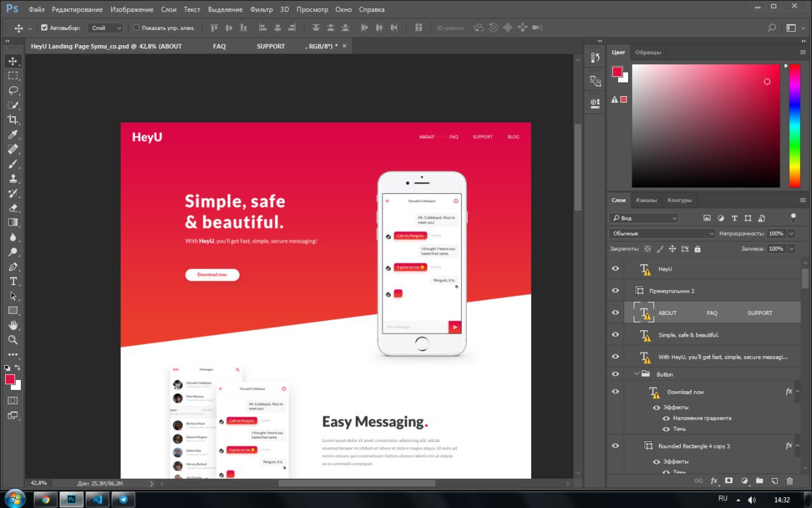Switch to the Каналы tab

[646, 200]
